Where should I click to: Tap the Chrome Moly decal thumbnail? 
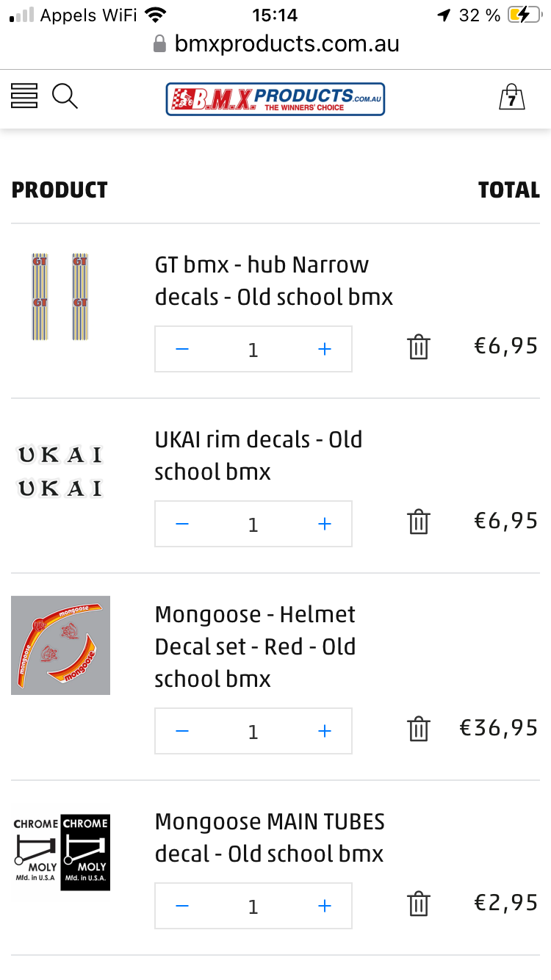coord(60,852)
